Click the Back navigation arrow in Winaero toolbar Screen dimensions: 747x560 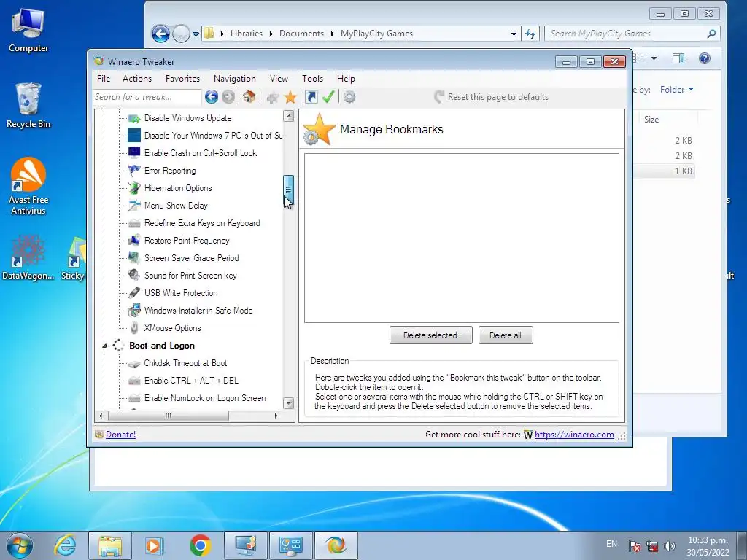pos(212,97)
